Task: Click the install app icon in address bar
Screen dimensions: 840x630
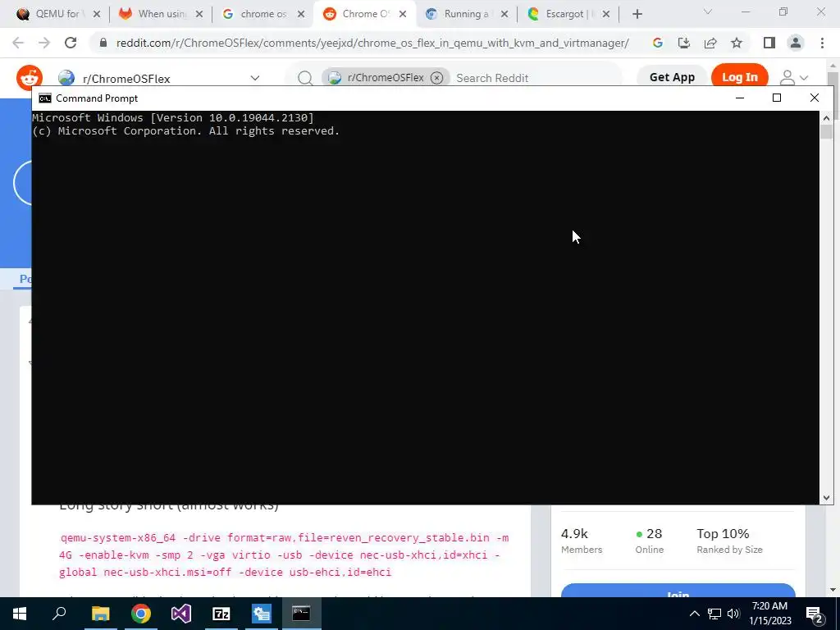Action: click(x=684, y=43)
